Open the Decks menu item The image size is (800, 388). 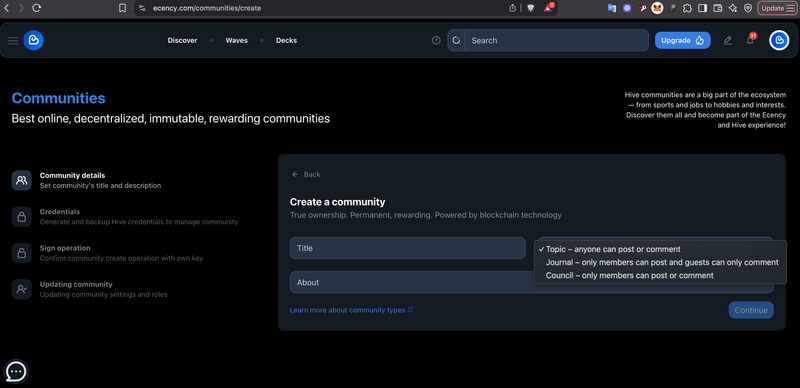click(x=286, y=40)
